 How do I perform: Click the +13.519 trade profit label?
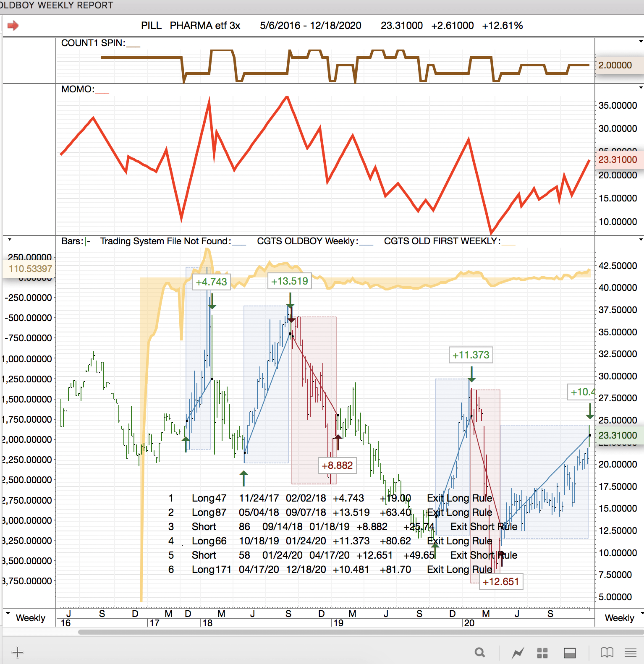(x=290, y=281)
